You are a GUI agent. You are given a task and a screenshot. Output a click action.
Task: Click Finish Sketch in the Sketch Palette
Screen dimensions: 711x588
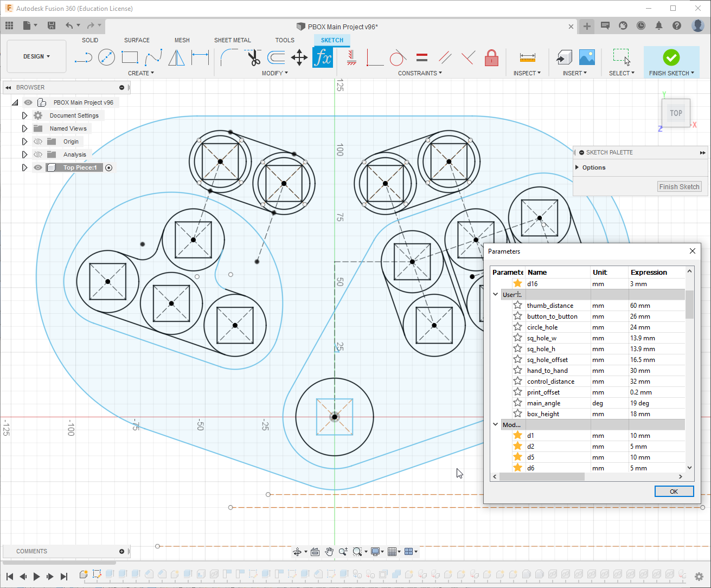pos(680,186)
